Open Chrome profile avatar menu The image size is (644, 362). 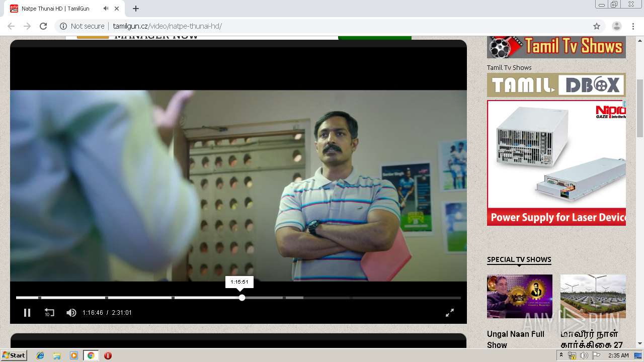(x=616, y=26)
